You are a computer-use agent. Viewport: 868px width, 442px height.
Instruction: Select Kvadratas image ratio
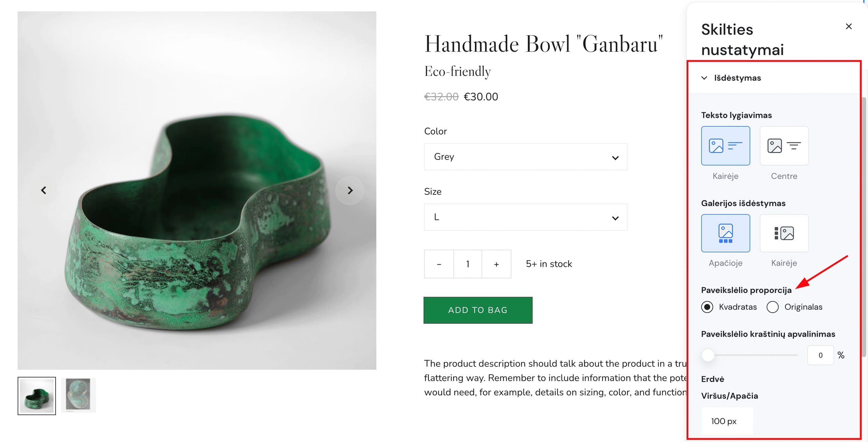click(707, 307)
